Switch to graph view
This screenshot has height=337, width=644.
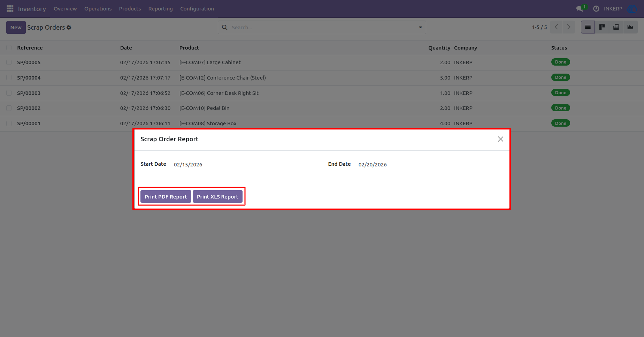[x=630, y=27]
